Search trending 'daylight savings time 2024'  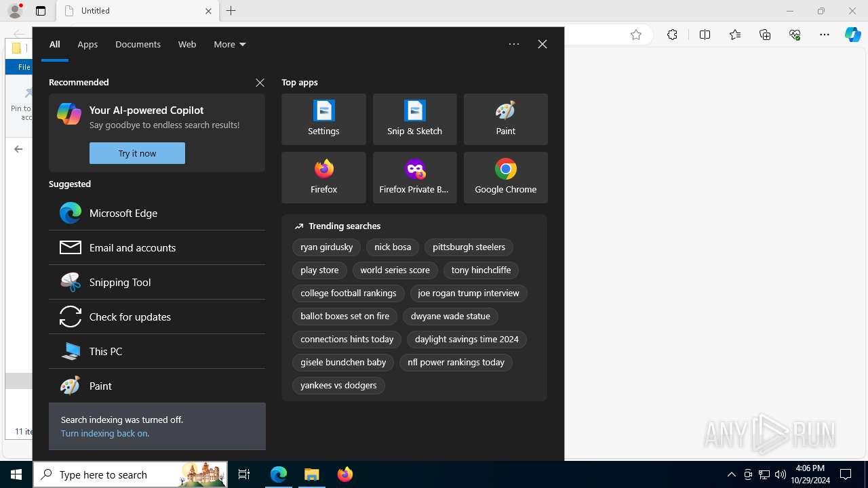click(x=467, y=340)
